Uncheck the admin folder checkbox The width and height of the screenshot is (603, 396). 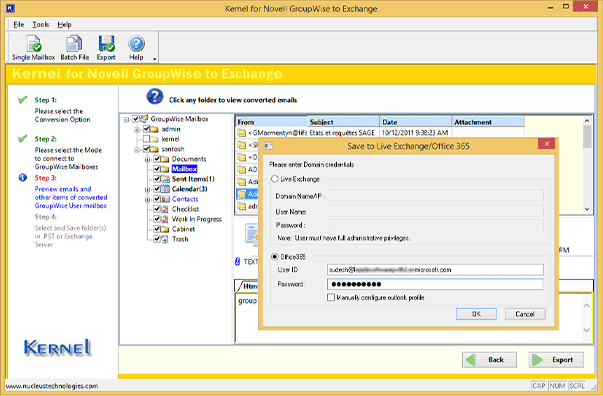[147, 129]
